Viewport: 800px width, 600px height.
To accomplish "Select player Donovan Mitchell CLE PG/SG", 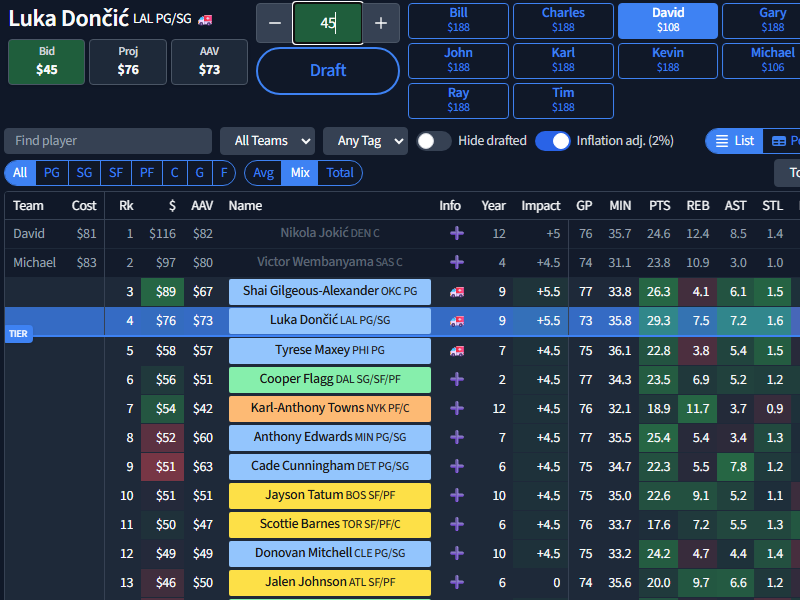I will (x=330, y=554).
